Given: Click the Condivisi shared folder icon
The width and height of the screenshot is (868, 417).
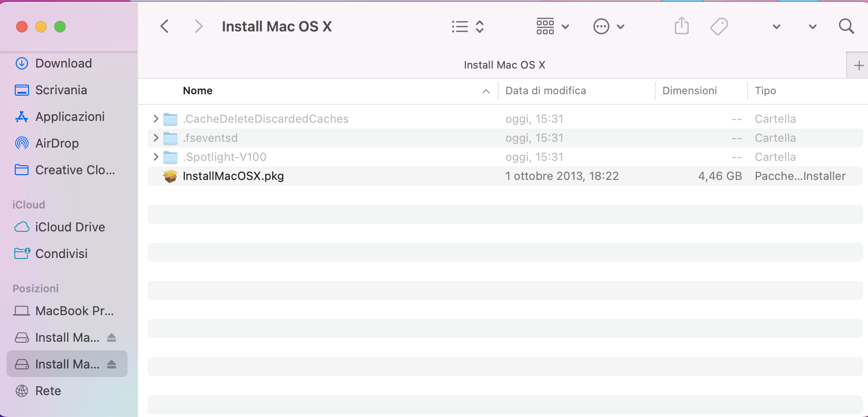Looking at the screenshot, I should point(22,253).
